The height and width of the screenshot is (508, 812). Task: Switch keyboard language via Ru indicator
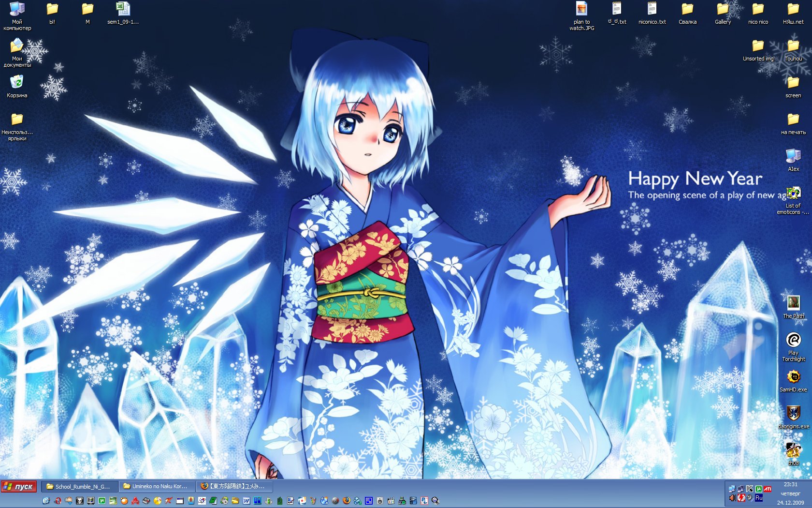point(759,498)
